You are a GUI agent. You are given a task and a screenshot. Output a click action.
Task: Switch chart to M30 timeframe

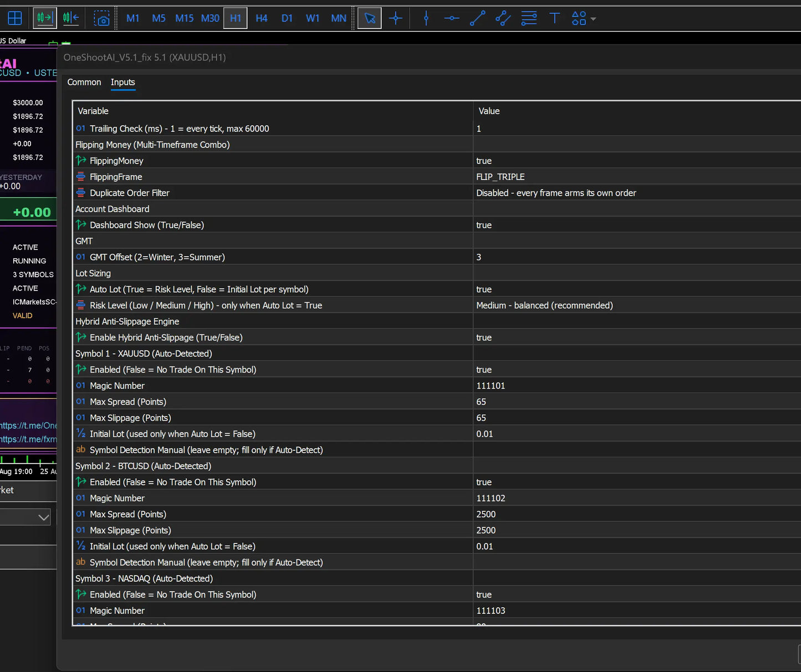(210, 18)
